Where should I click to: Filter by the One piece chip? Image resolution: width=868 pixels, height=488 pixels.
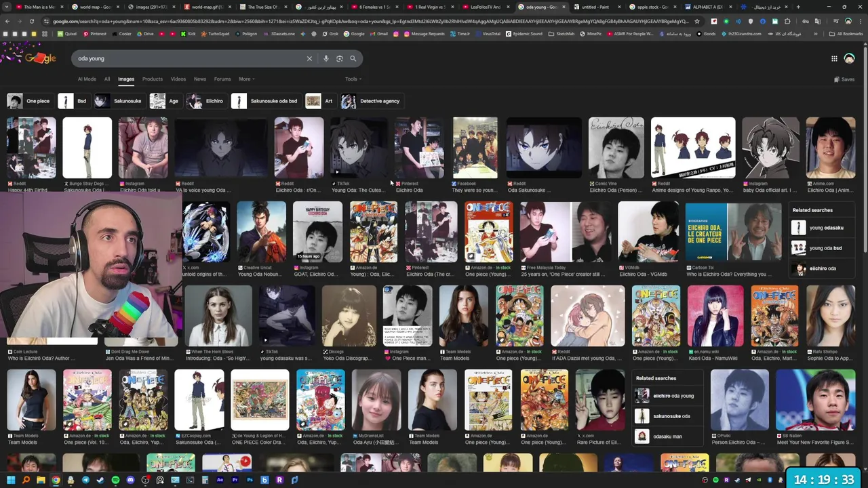[29, 101]
